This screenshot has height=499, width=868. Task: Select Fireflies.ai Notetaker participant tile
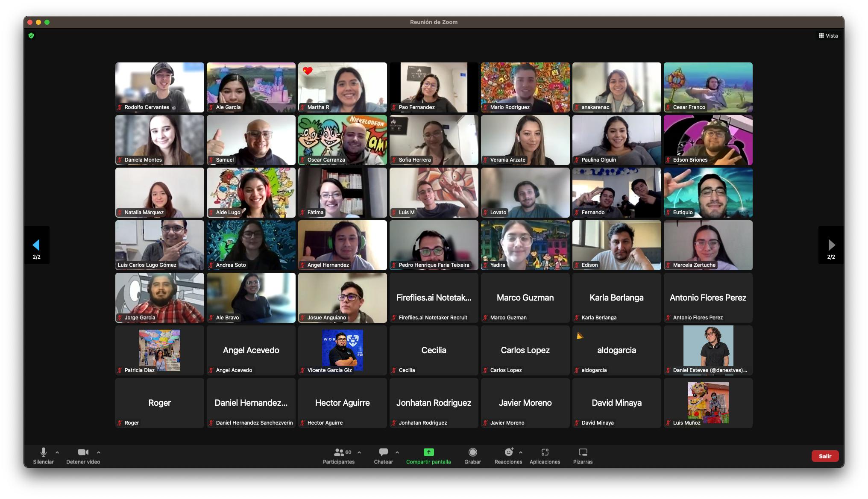(x=434, y=298)
